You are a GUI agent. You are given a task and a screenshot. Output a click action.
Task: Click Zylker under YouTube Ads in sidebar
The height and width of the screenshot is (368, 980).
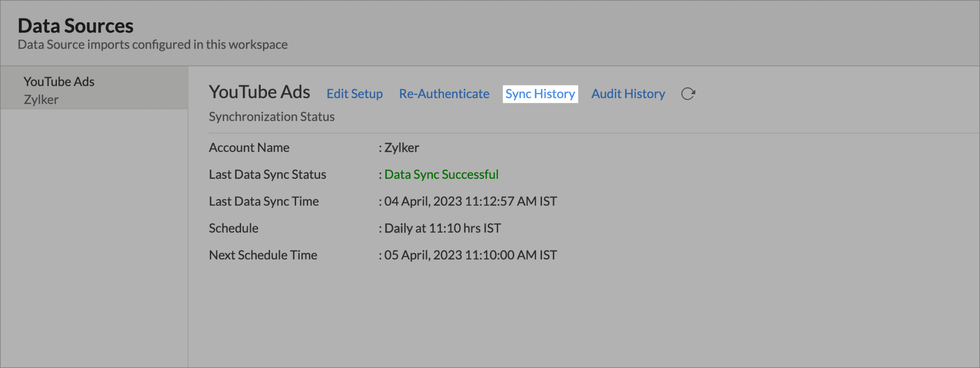[41, 100]
